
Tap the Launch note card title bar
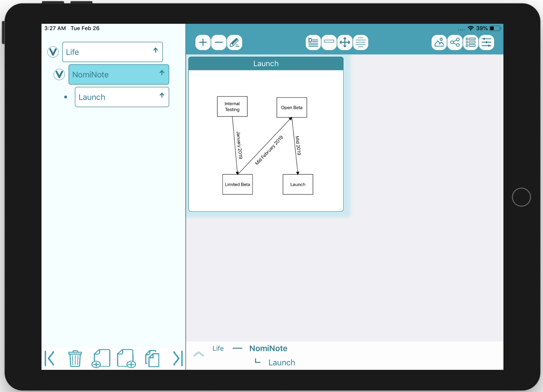[x=266, y=64]
